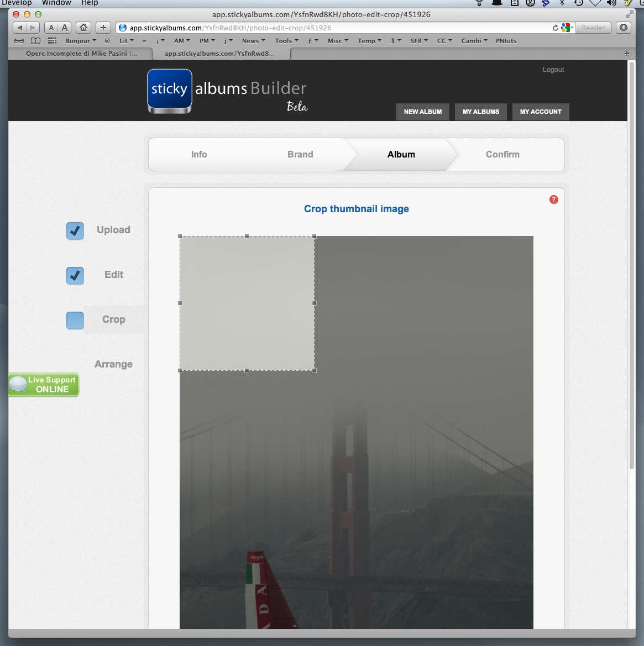Expand the News bookmarks dropdown
644x646 pixels.
click(253, 41)
